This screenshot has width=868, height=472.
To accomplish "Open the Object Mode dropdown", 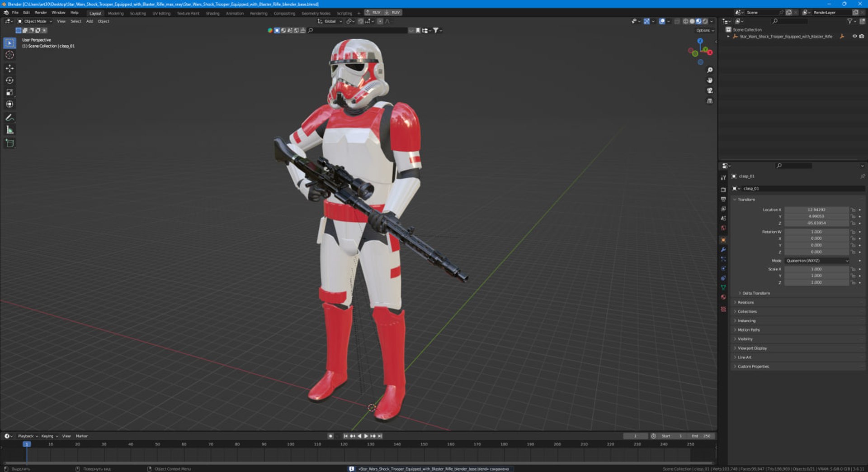I will click(x=35, y=21).
